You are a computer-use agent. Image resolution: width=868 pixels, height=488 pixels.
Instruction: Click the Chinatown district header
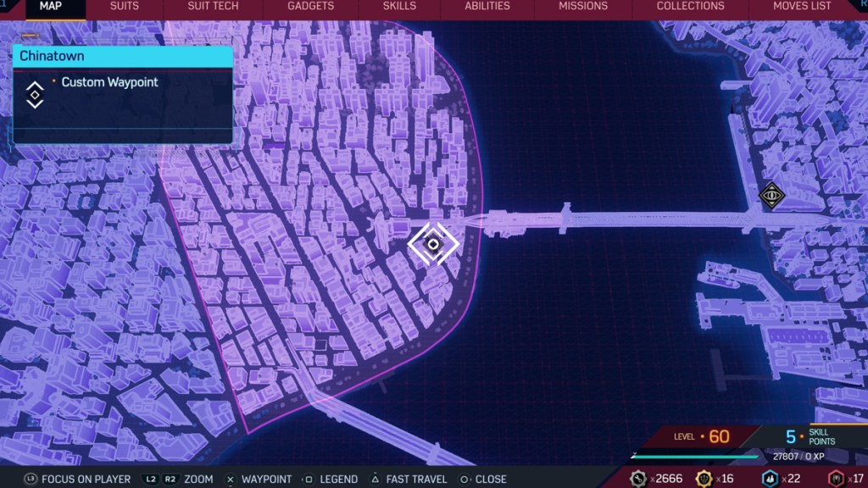[123, 57]
